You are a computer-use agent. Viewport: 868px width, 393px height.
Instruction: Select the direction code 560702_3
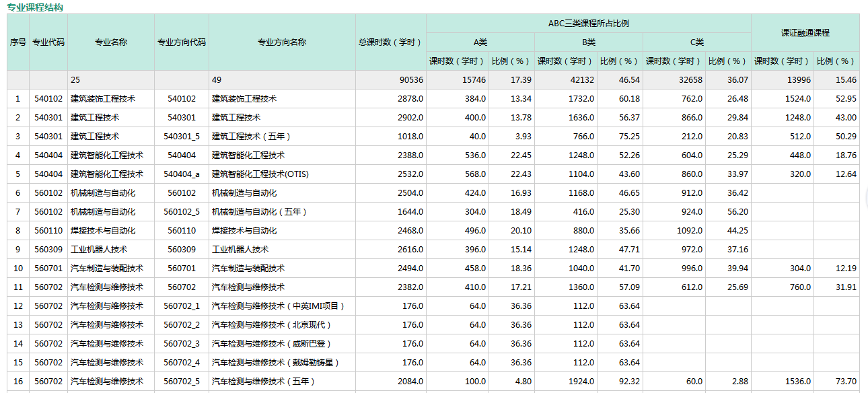182,343
